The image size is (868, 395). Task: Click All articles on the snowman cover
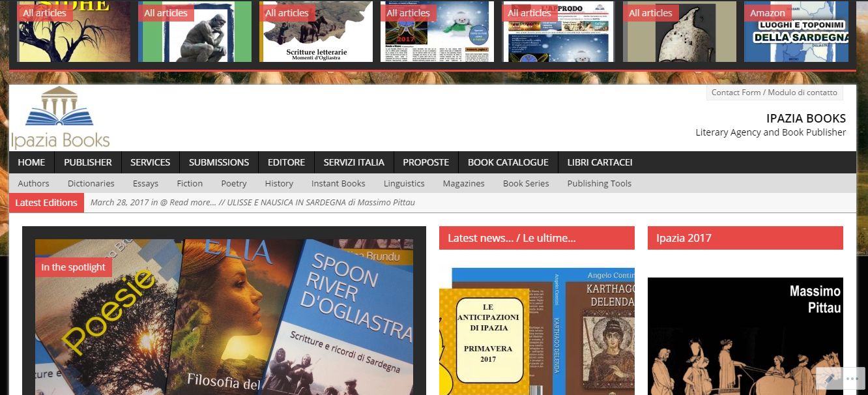point(409,12)
